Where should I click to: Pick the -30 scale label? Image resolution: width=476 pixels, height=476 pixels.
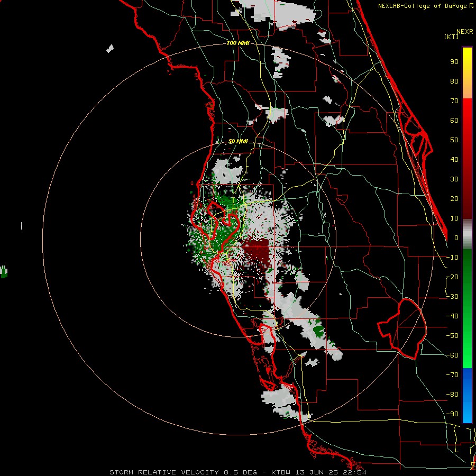point(452,297)
